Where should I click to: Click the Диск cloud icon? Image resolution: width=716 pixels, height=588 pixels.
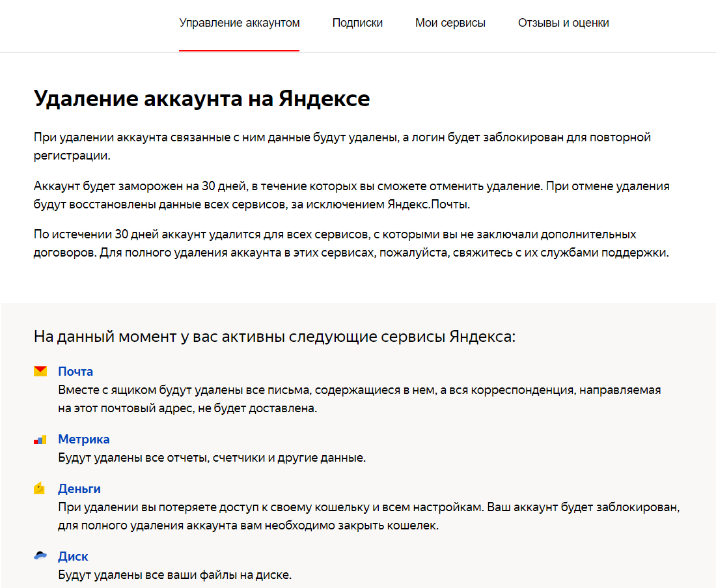pyautogui.click(x=40, y=555)
